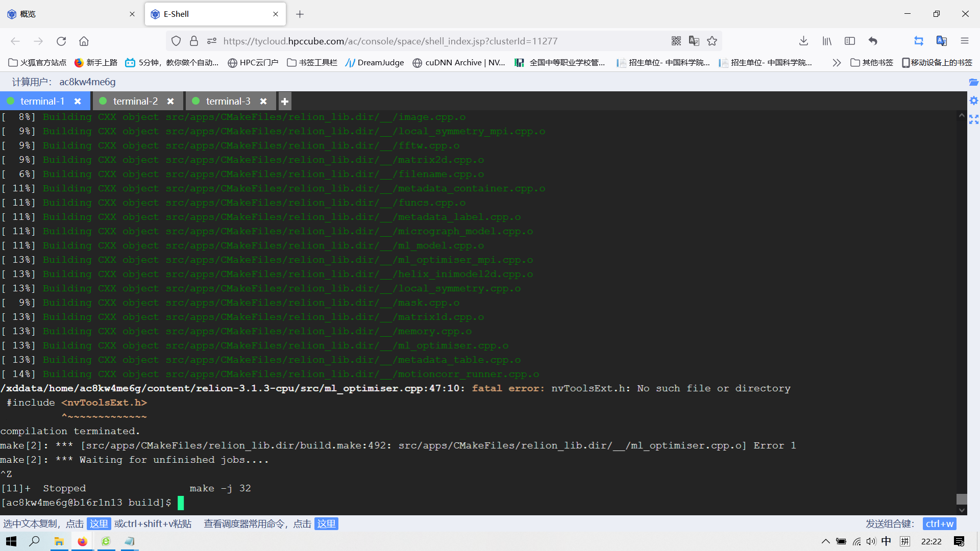
Task: Expand the 其他书签 bookmark folder
Action: tap(872, 63)
